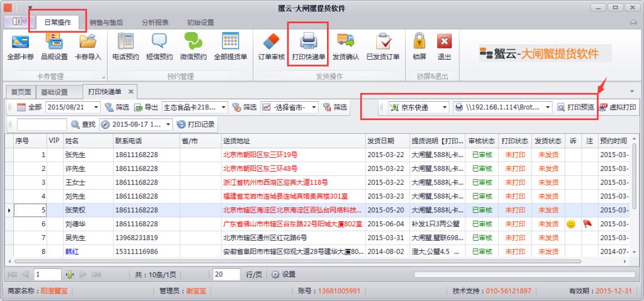
Task: Click 筛选 next to the date box
Action: tap(116, 107)
